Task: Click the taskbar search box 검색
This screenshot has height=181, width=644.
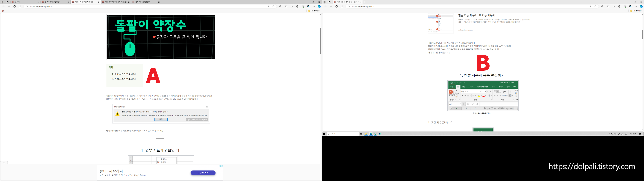Action: (x=343, y=134)
